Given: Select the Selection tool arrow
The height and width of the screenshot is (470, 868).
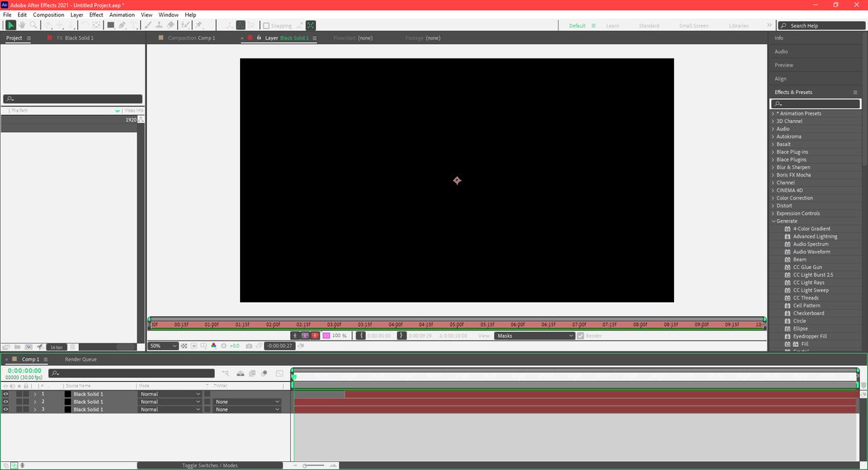Looking at the screenshot, I should pos(11,25).
